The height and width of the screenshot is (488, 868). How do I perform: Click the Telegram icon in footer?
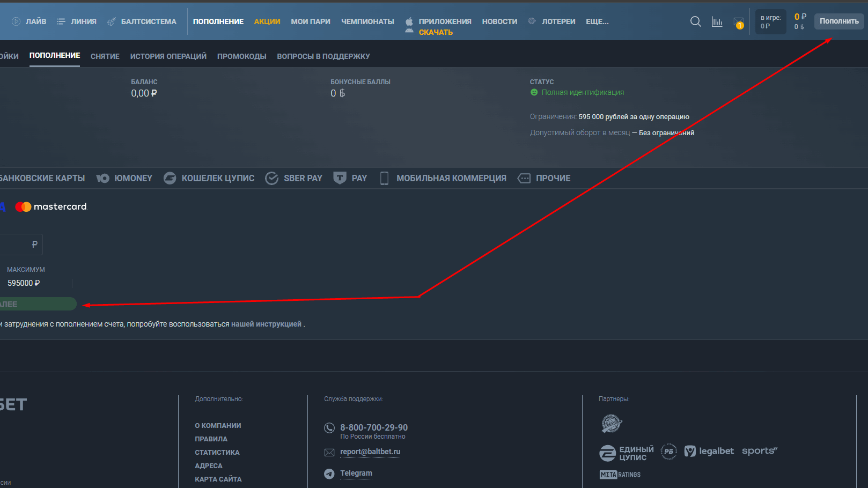329,474
